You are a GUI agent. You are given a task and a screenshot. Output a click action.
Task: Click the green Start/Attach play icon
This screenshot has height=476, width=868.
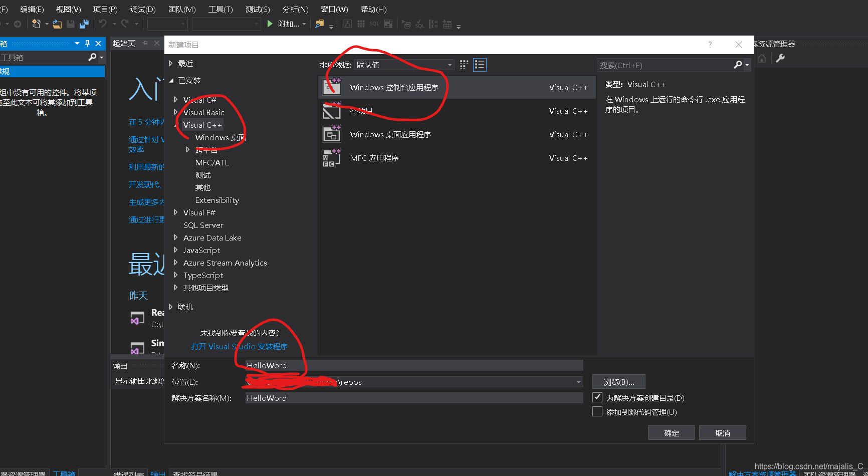tap(270, 24)
